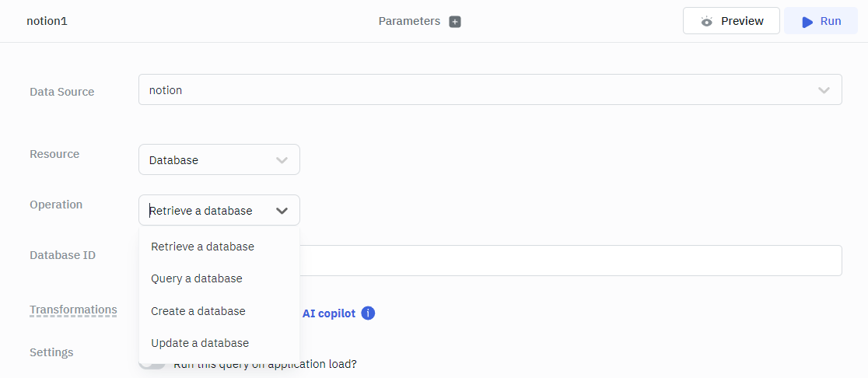Image resolution: width=868 pixels, height=378 pixels.
Task: Collapse the Operation list using its chevron
Action: click(x=282, y=211)
